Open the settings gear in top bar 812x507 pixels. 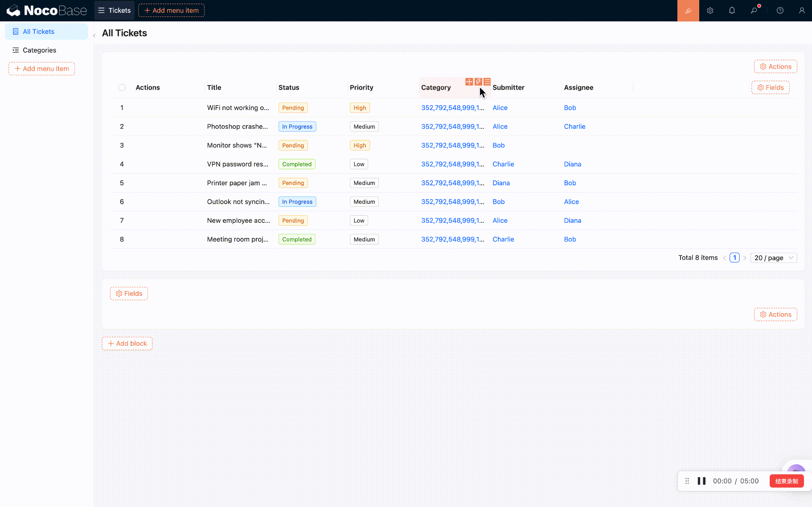click(x=710, y=11)
